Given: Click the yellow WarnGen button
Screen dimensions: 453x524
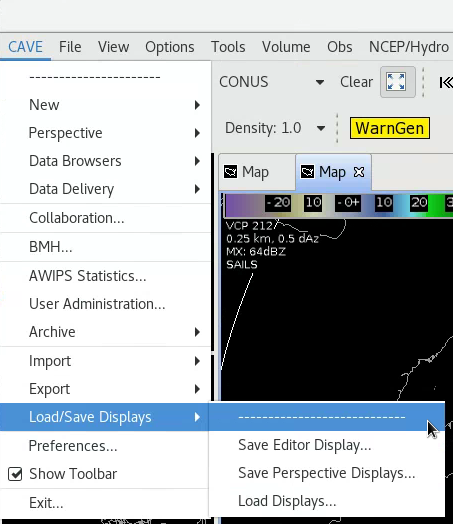Looking at the screenshot, I should (390, 128).
